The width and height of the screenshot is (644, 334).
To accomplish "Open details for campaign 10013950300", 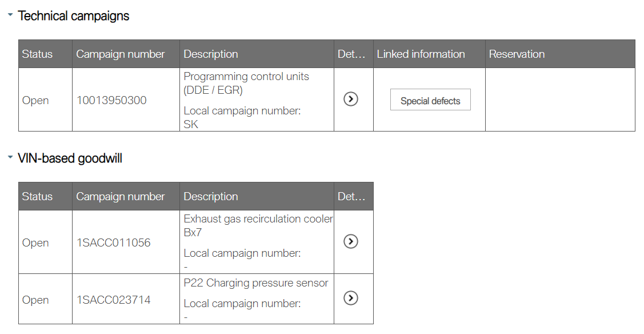I will point(351,99).
